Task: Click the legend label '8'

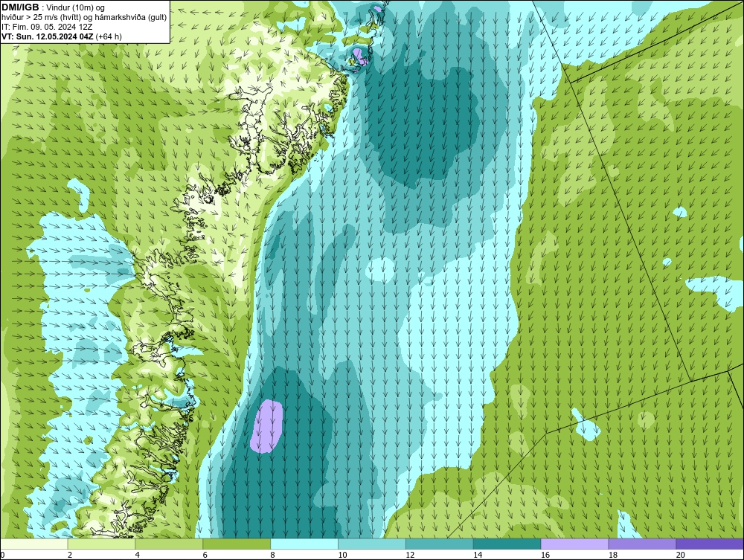Action: pos(273,555)
